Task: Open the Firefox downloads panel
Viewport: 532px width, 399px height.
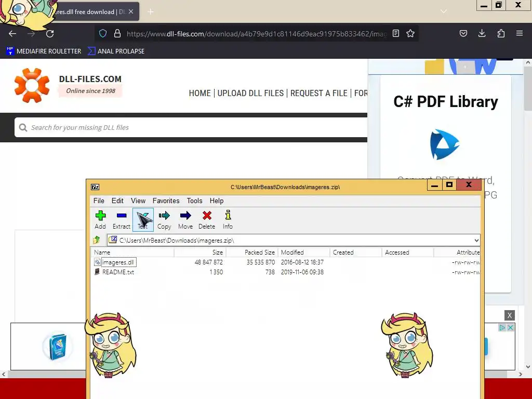Action: point(482,33)
